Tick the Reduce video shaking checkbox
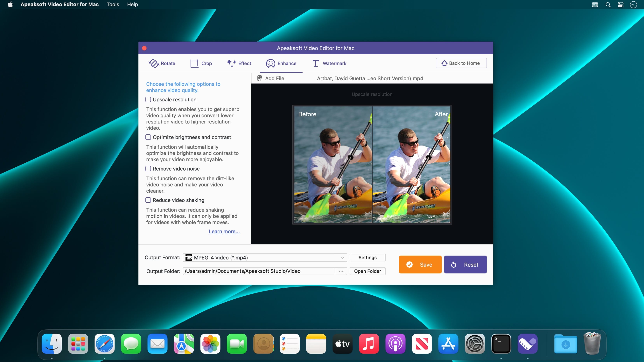The height and width of the screenshot is (362, 644). (148, 200)
